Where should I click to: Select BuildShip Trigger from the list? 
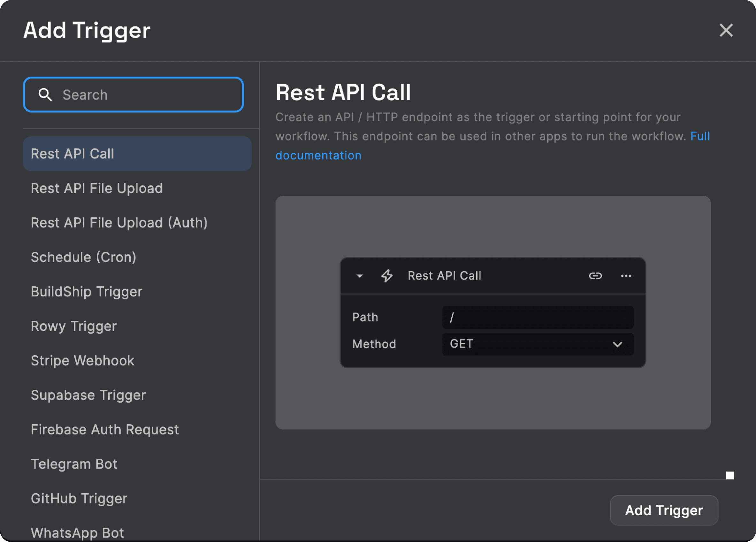coord(86,291)
